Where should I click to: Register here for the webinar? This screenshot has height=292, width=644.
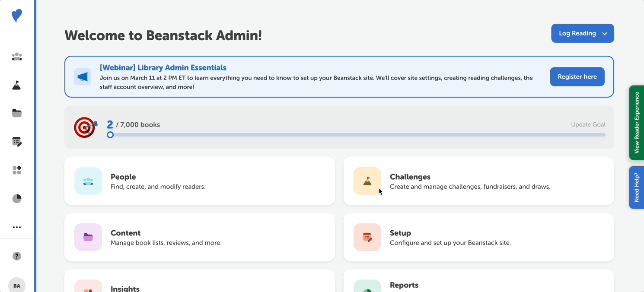coord(577,76)
